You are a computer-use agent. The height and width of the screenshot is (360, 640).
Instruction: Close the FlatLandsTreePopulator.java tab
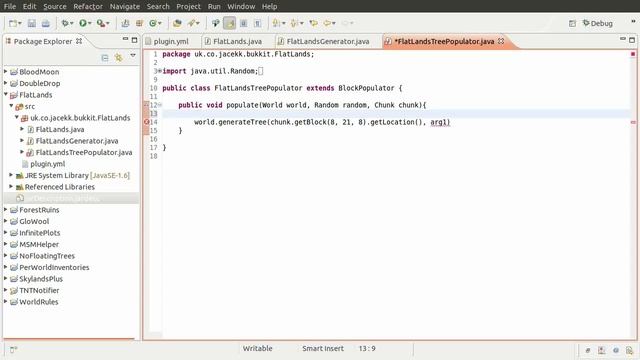click(x=501, y=41)
